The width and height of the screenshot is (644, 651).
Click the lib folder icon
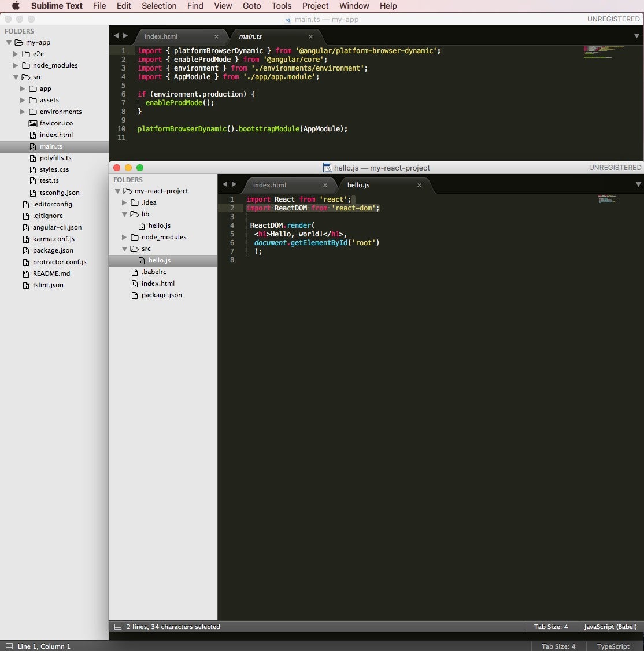coord(135,214)
